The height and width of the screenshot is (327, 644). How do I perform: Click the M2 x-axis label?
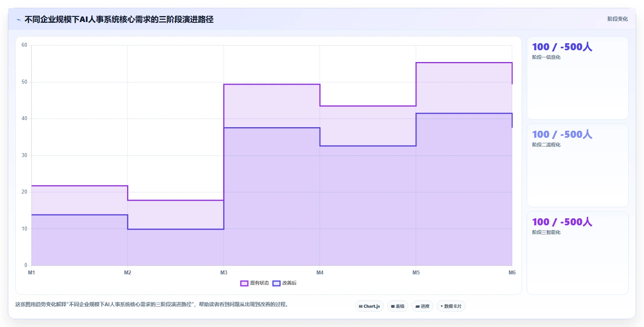coord(127,272)
